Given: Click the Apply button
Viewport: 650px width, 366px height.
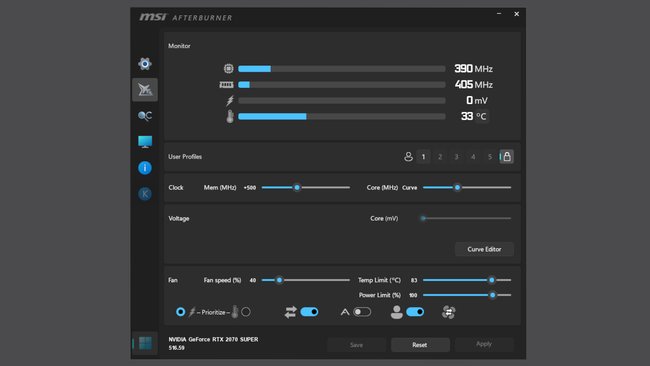Looking at the screenshot, I should 484,344.
